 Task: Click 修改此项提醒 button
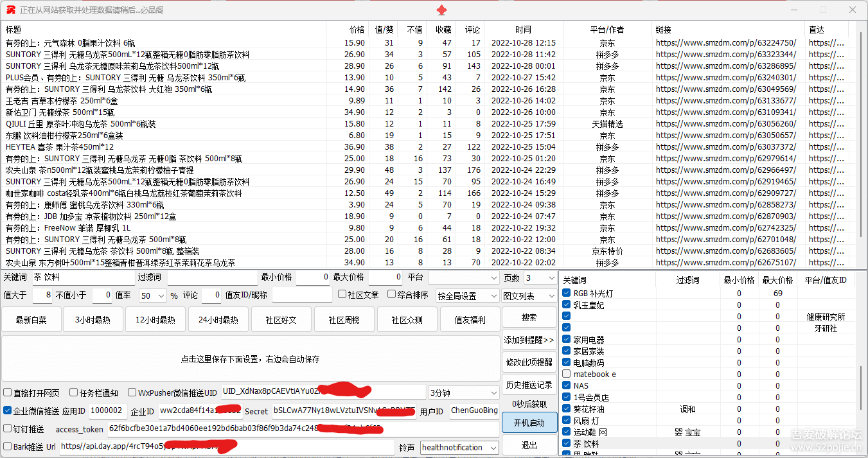tap(529, 362)
